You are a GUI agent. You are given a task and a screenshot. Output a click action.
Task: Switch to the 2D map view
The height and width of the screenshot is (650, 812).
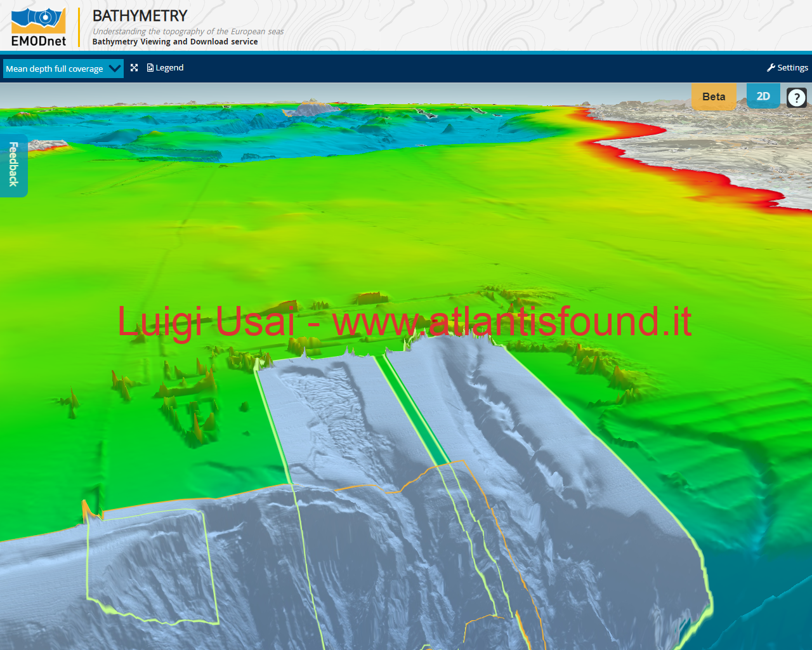763,96
